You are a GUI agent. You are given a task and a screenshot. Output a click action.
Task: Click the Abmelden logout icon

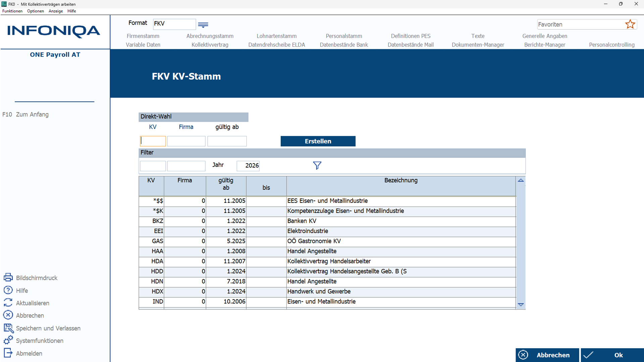pos(8,353)
